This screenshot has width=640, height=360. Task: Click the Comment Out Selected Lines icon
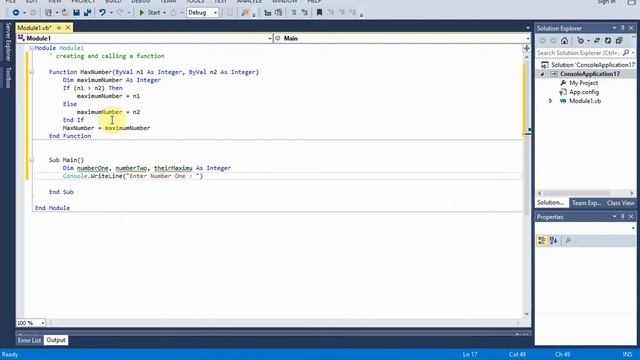pyautogui.click(x=267, y=13)
